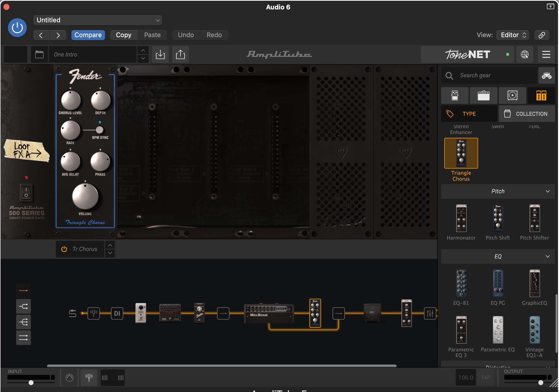Select the EQ-81 rack unit
This screenshot has height=392, width=559.
click(x=461, y=283)
